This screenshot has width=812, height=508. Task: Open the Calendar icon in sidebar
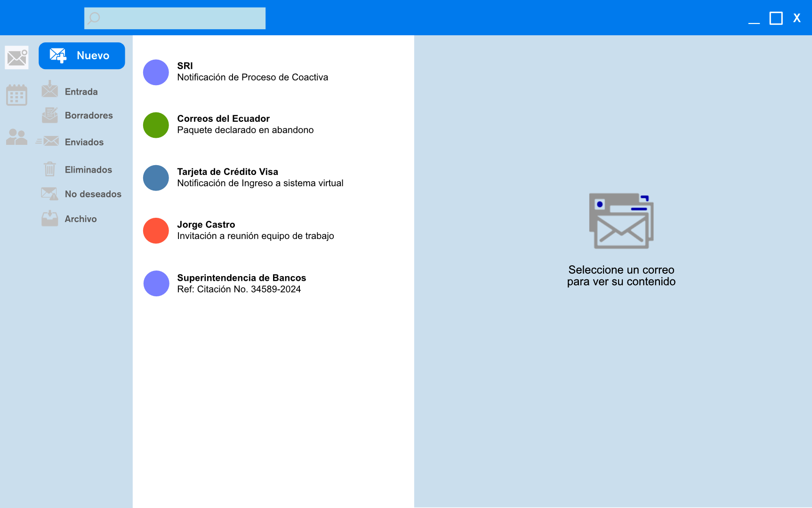pos(17,95)
